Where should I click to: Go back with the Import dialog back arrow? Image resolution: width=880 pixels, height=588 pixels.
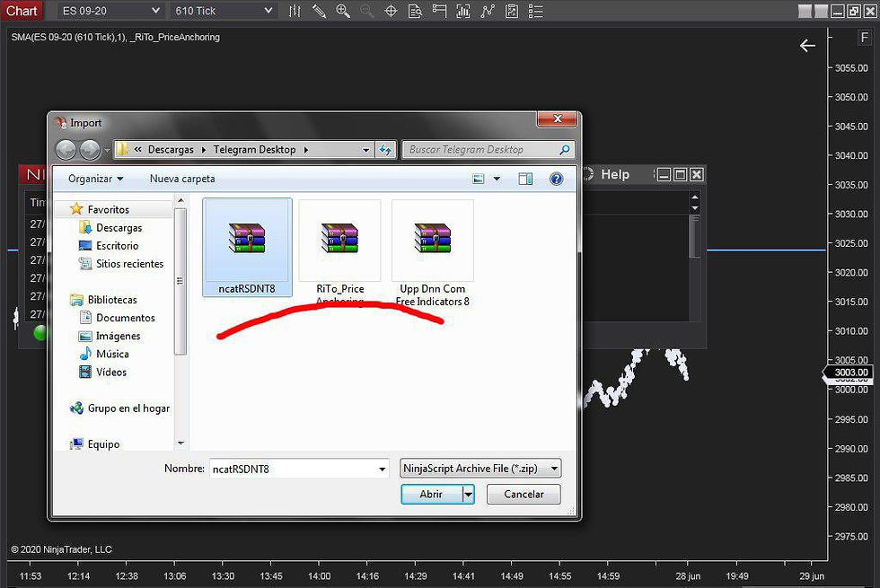pos(66,150)
